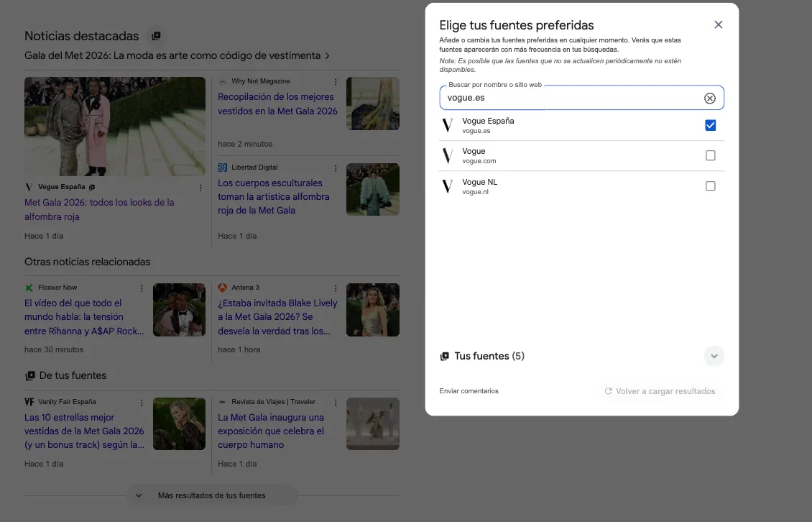Click the Vanity Fair España VF logo
This screenshot has height=522, width=812.
29,402
